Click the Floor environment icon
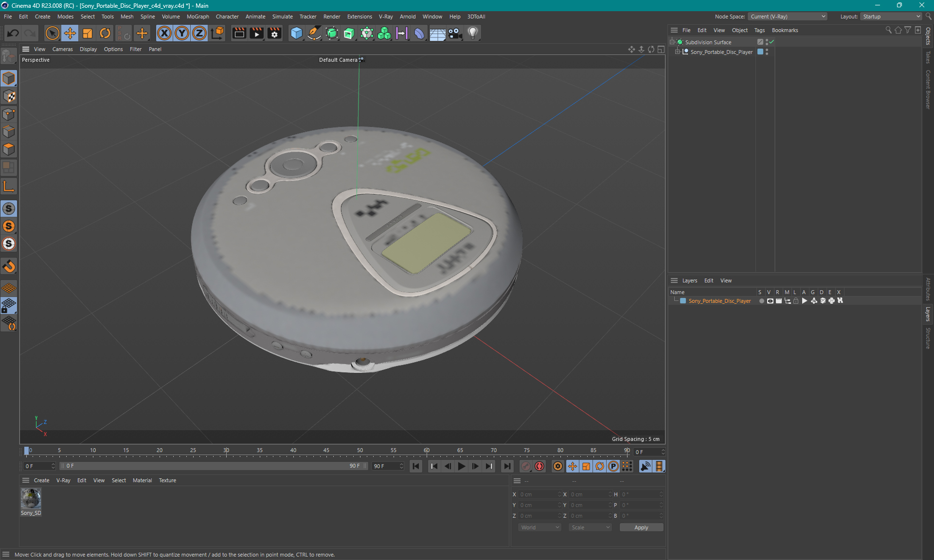The image size is (934, 560). point(437,33)
